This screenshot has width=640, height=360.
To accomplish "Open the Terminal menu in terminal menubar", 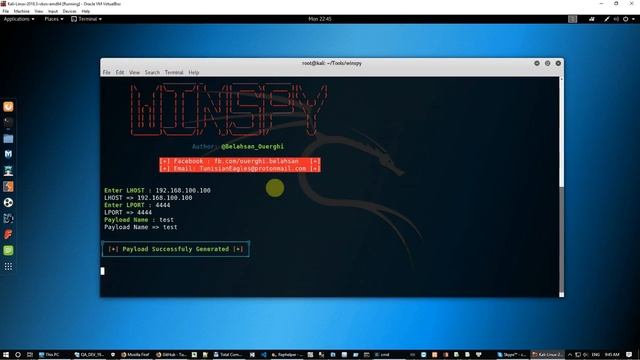I will [x=174, y=72].
